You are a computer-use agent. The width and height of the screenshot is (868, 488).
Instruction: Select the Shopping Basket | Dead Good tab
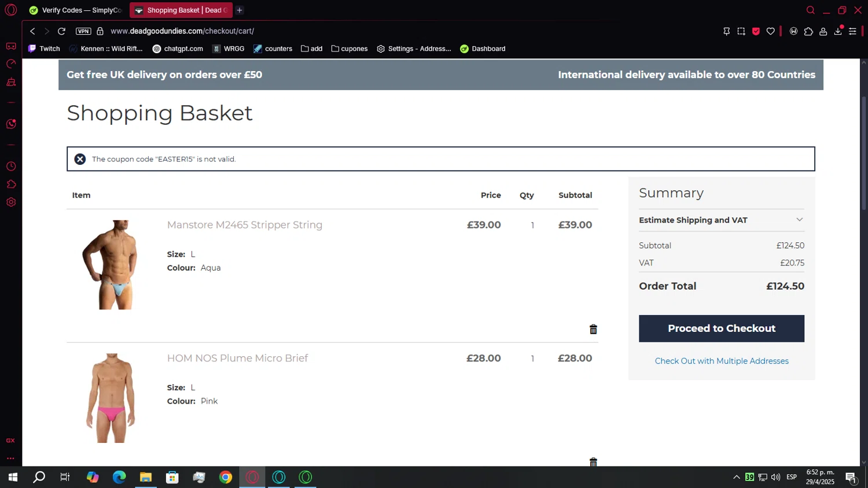(181, 10)
